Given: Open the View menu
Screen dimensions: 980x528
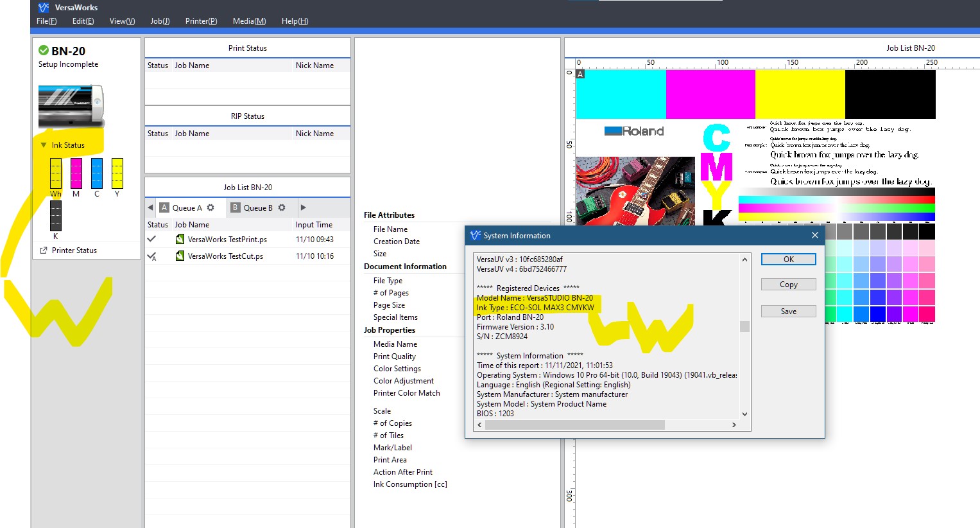Looking at the screenshot, I should pyautogui.click(x=122, y=21).
